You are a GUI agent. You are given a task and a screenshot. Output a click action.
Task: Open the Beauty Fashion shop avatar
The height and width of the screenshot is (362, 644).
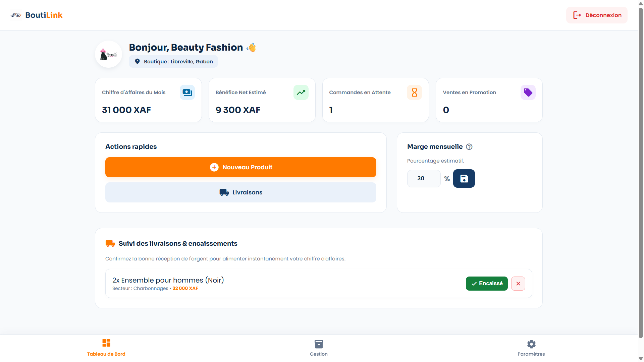(x=108, y=54)
